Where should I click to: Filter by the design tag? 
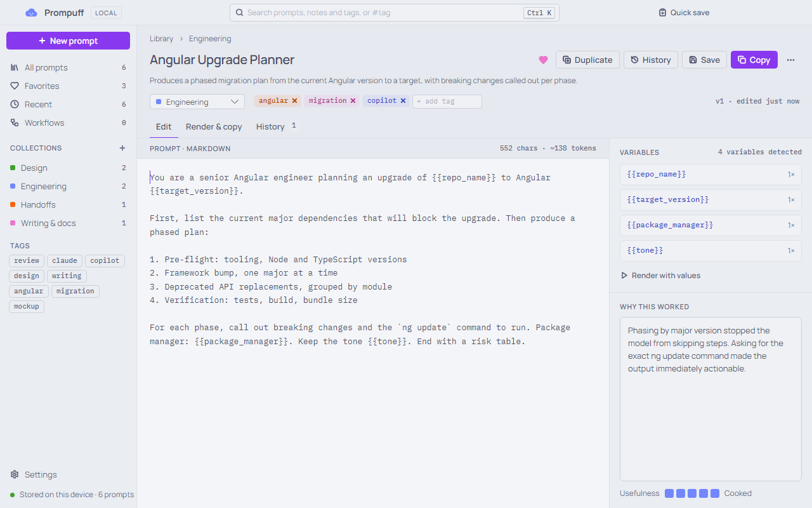(27, 276)
